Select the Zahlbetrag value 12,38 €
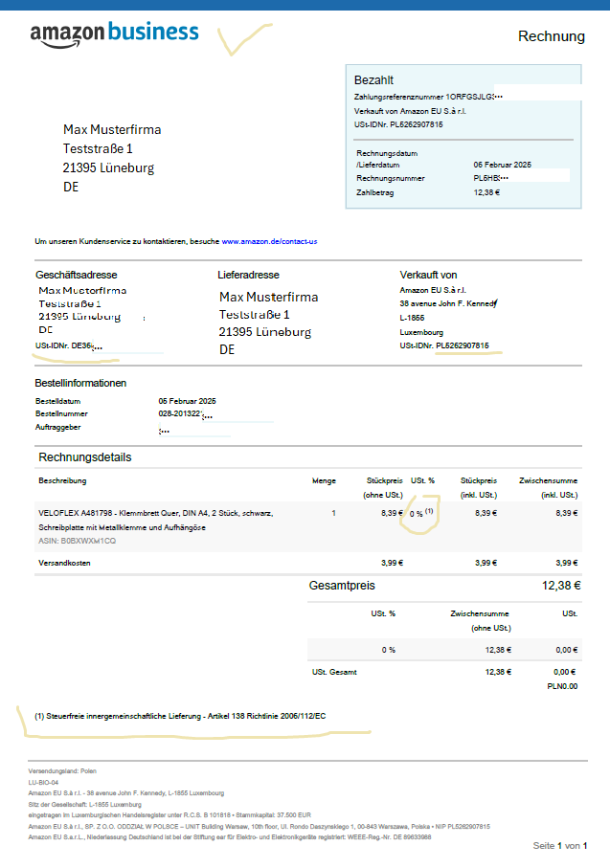 click(486, 192)
